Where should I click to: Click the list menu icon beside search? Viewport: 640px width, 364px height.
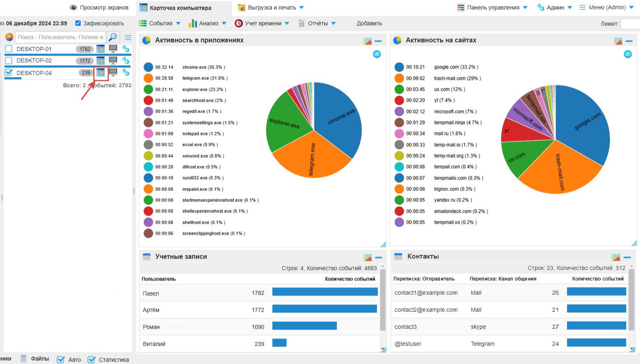(128, 37)
